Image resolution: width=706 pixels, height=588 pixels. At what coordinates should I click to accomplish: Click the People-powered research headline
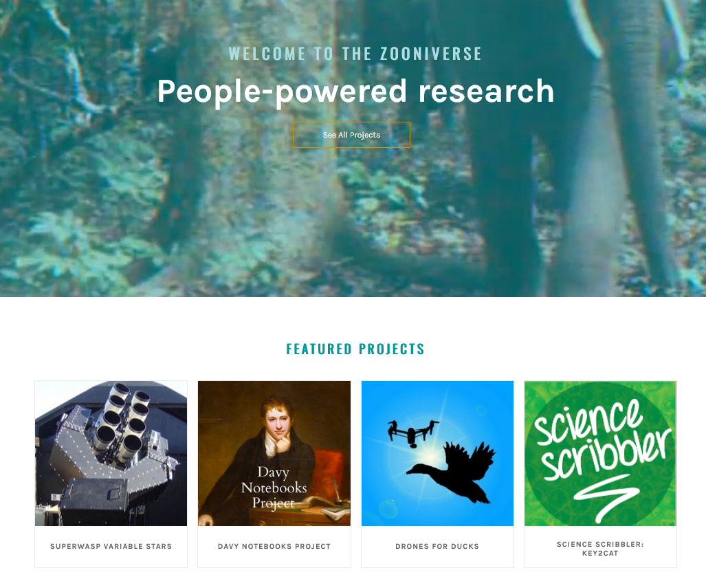pos(355,91)
